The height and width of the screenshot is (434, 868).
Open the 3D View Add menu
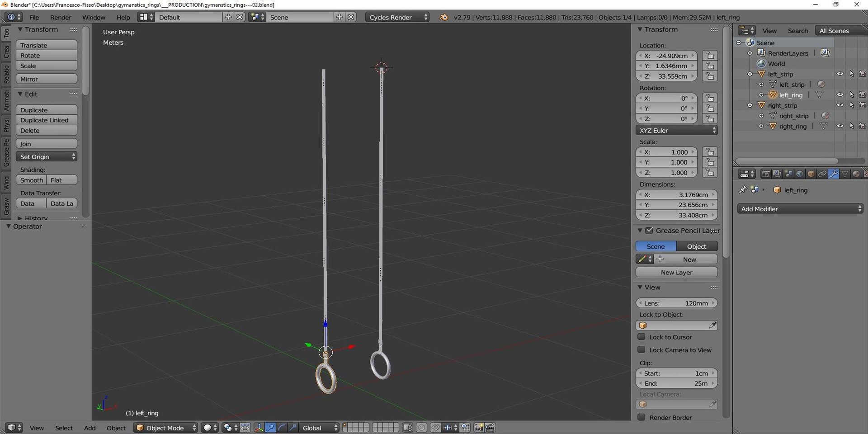point(90,428)
